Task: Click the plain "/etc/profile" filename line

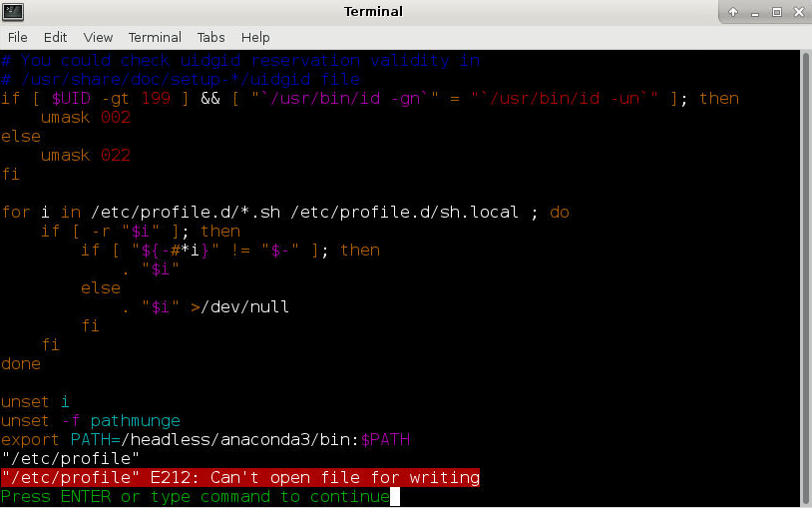Action: coord(71,458)
